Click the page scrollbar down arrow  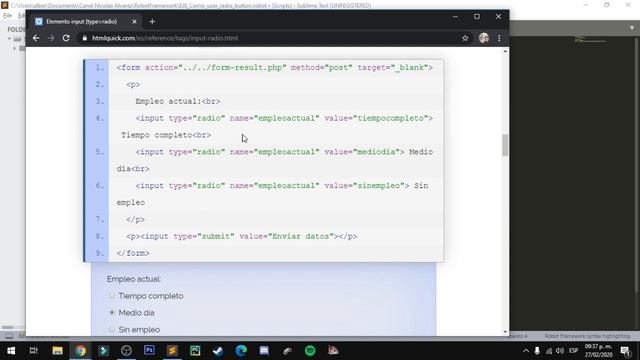coord(506,332)
